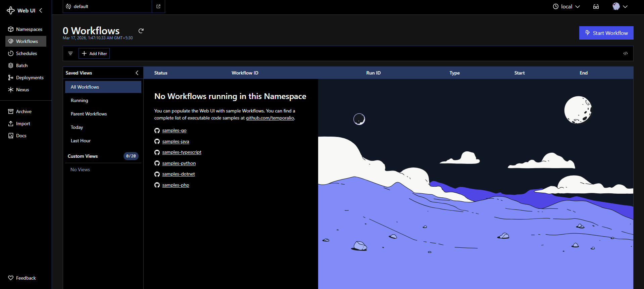Open Docs link in sidebar
The image size is (644, 289).
(26, 136)
